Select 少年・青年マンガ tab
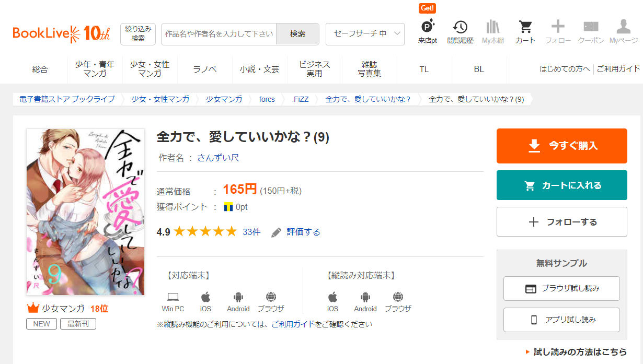This screenshot has height=364, width=643. (x=95, y=69)
